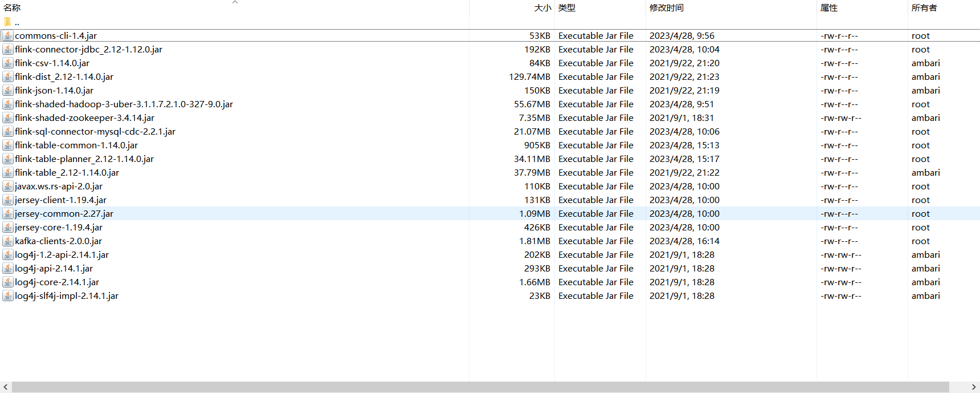The width and height of the screenshot is (980, 393).
Task: Click the jar icon for log4j-api-2.14.1.jar
Action: tap(8, 268)
